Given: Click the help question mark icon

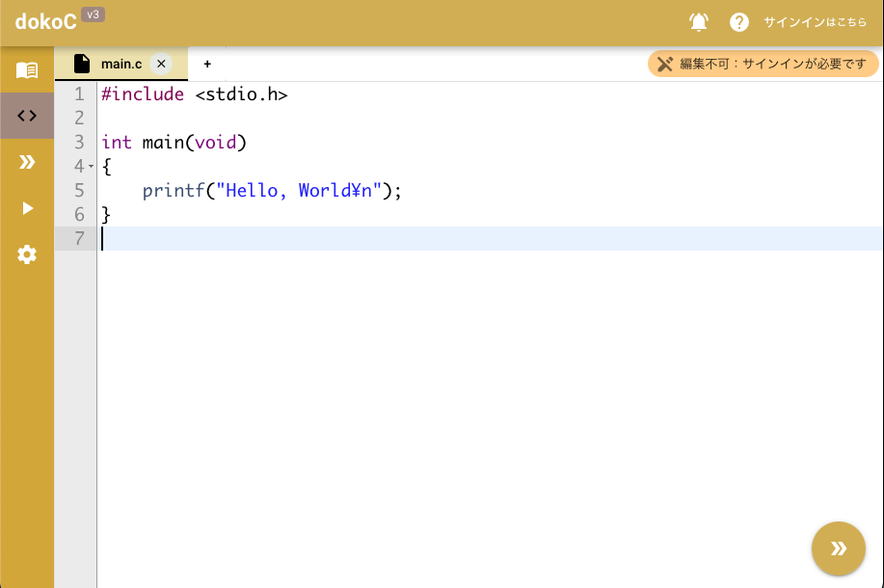Looking at the screenshot, I should [x=739, y=22].
